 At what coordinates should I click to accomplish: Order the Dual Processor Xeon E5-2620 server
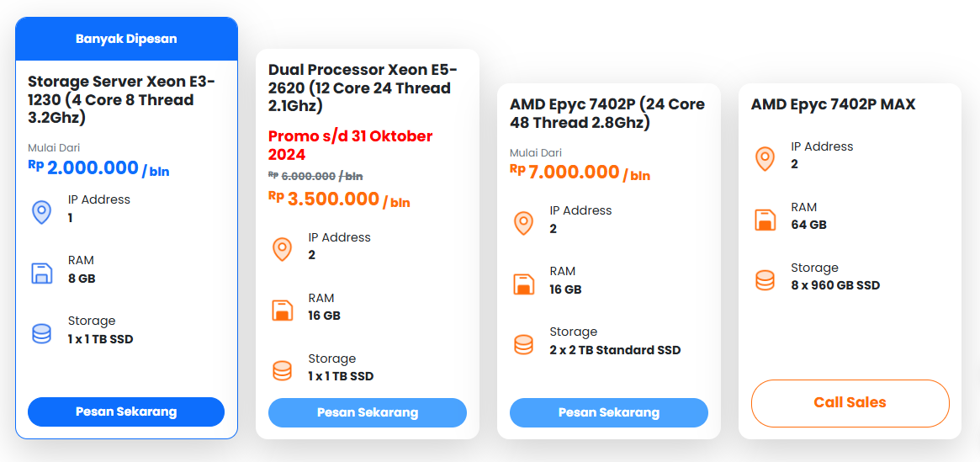(367, 412)
